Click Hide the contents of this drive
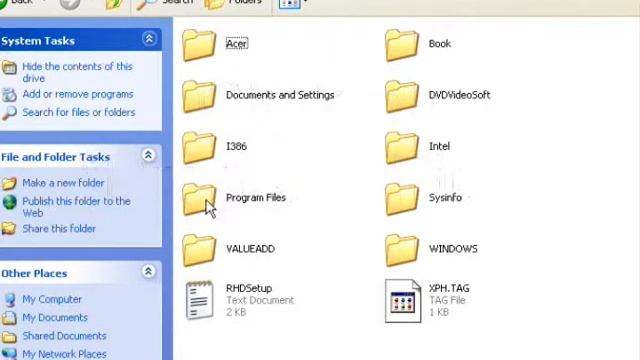The height and width of the screenshot is (360, 640). point(78,72)
